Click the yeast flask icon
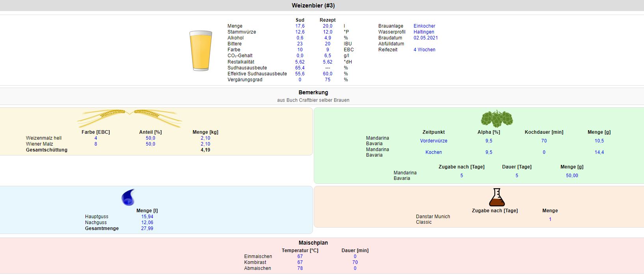This screenshot has width=644, height=275. pos(497,197)
